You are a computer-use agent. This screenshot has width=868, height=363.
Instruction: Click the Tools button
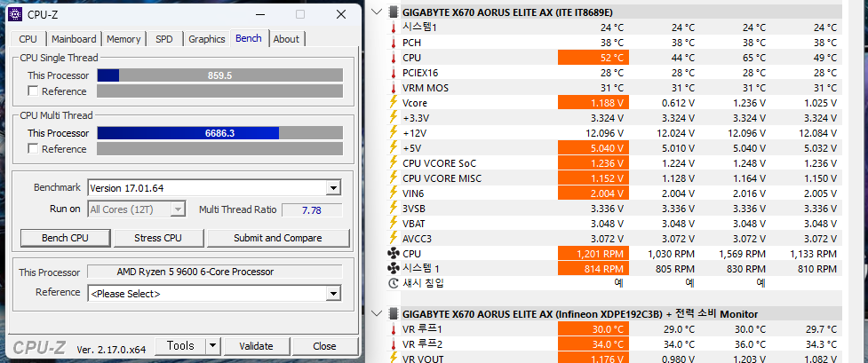180,346
